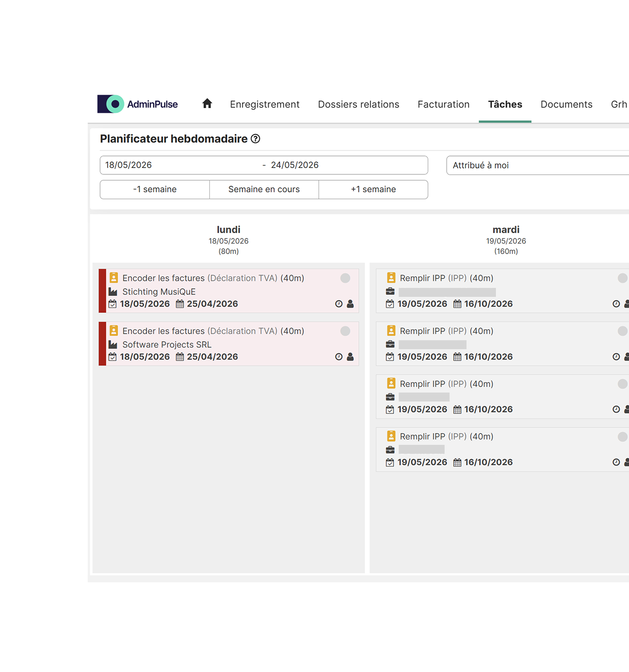
Task: Click the clock icon on Software Projects SRL task
Action: tap(339, 357)
